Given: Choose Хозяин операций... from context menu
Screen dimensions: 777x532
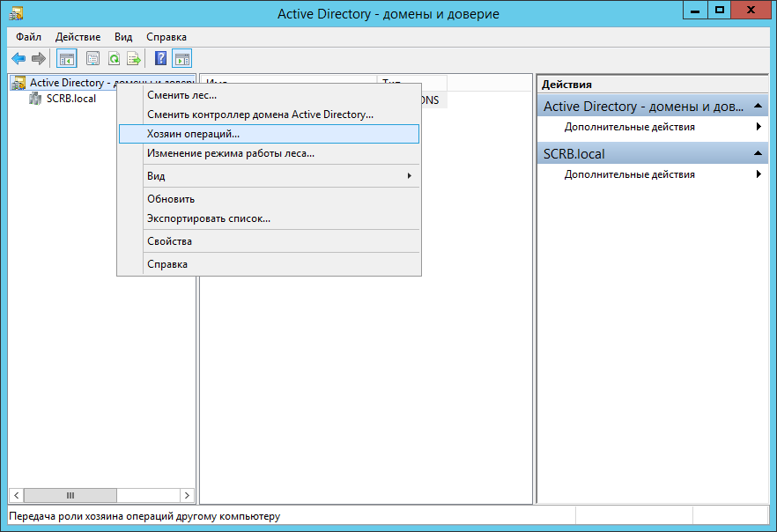Looking at the screenshot, I should [x=193, y=134].
